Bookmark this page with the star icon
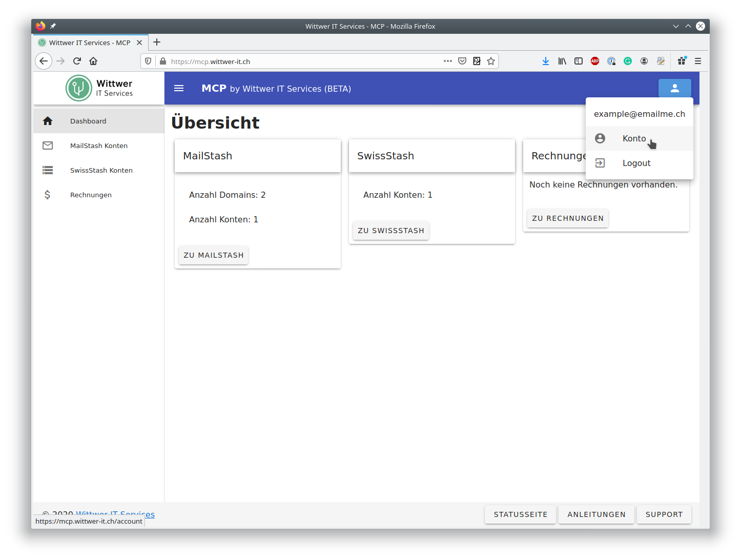This screenshot has width=741, height=560. pos(491,61)
